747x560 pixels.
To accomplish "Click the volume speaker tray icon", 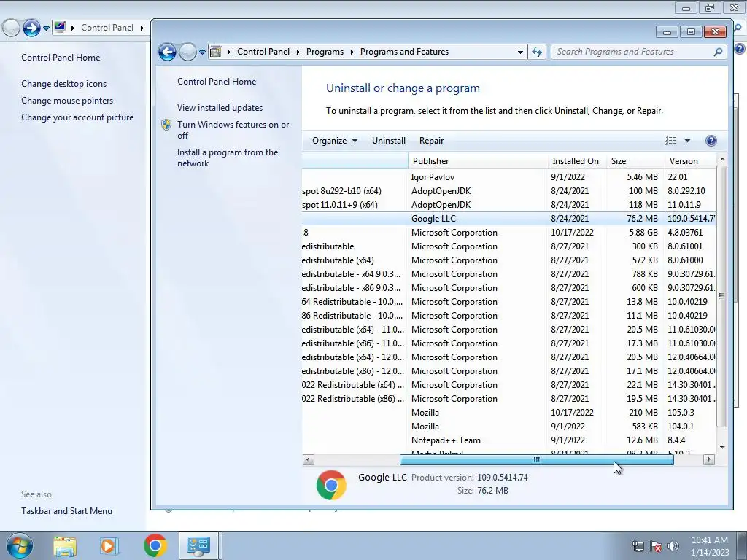I will [x=673, y=546].
